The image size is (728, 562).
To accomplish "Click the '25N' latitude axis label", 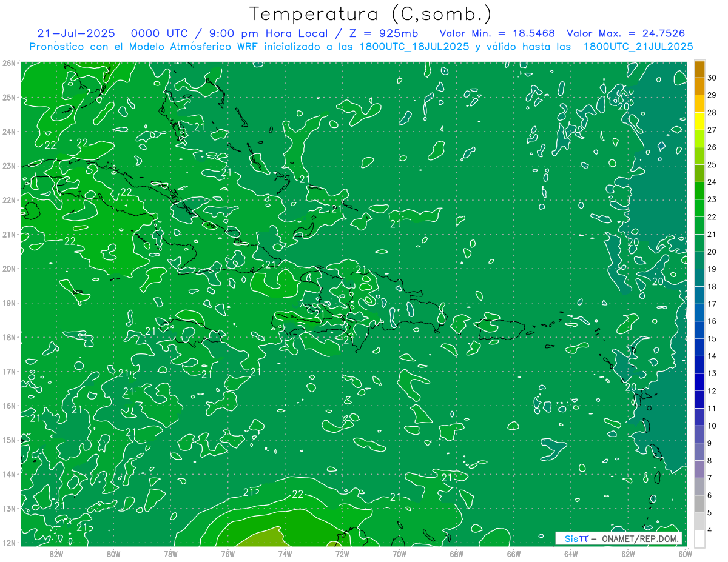I will pyautogui.click(x=8, y=97).
